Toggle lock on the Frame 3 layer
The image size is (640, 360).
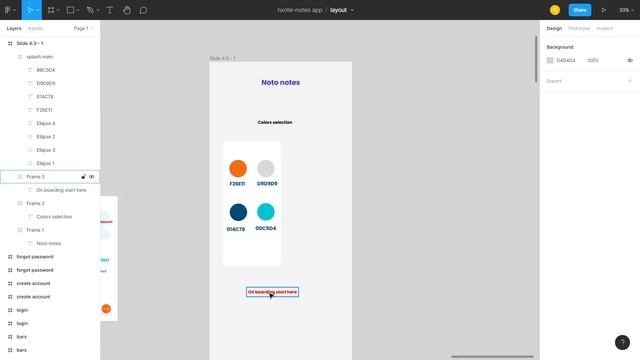[x=83, y=177]
